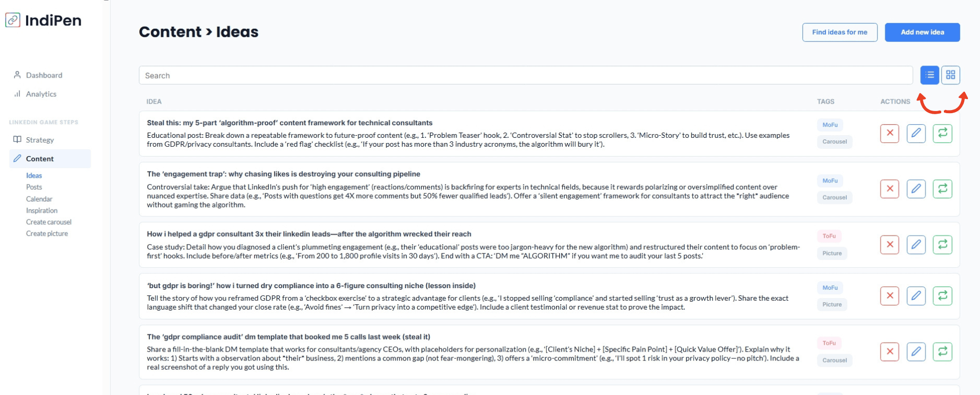Screen dimensions: 980x395
Task: Open the Analytics page
Action: pyautogui.click(x=41, y=94)
